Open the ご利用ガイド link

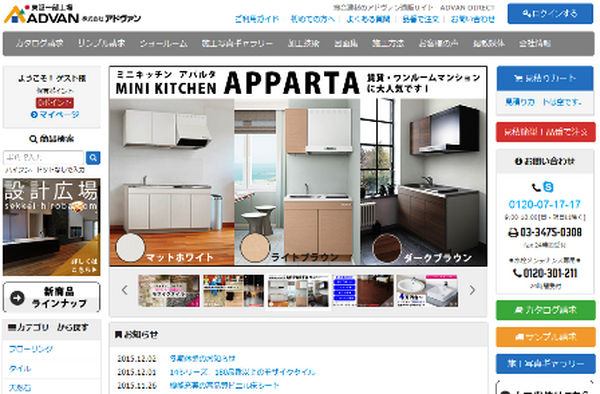[257, 19]
